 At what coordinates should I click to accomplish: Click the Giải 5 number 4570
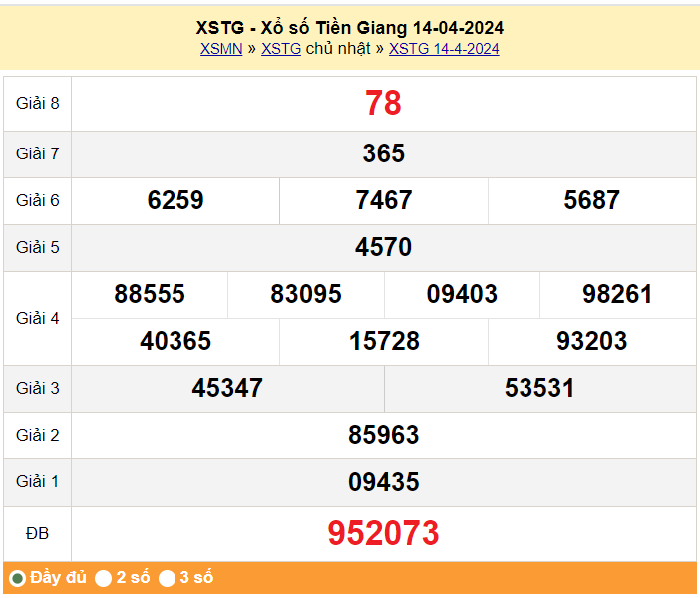384,247
